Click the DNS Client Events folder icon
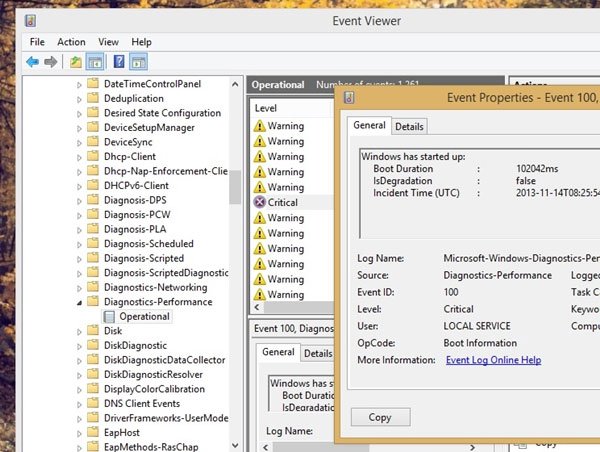The image size is (600, 452). (x=93, y=403)
